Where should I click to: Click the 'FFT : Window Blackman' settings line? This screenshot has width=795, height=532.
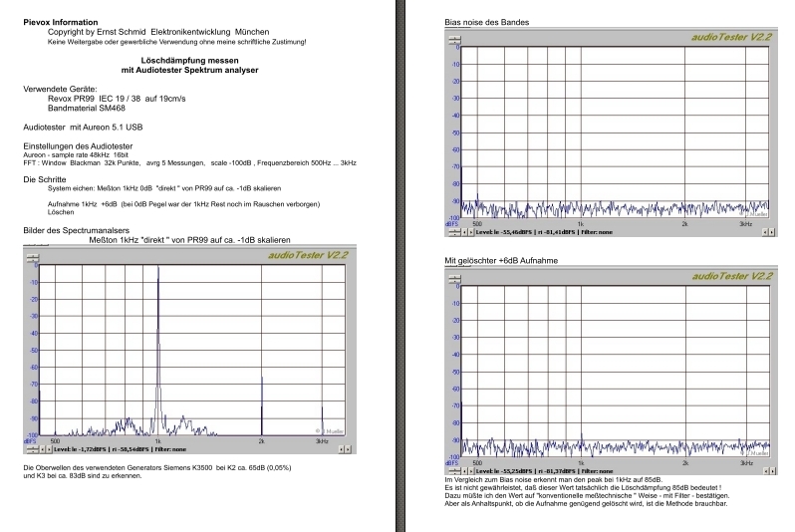click(189, 162)
